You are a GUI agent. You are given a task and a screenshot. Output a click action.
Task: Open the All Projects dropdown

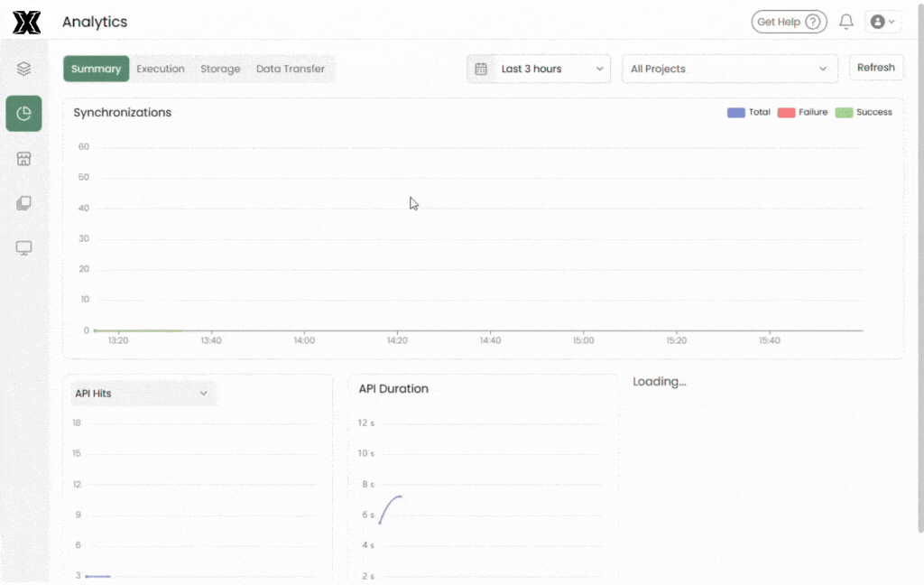(x=728, y=69)
